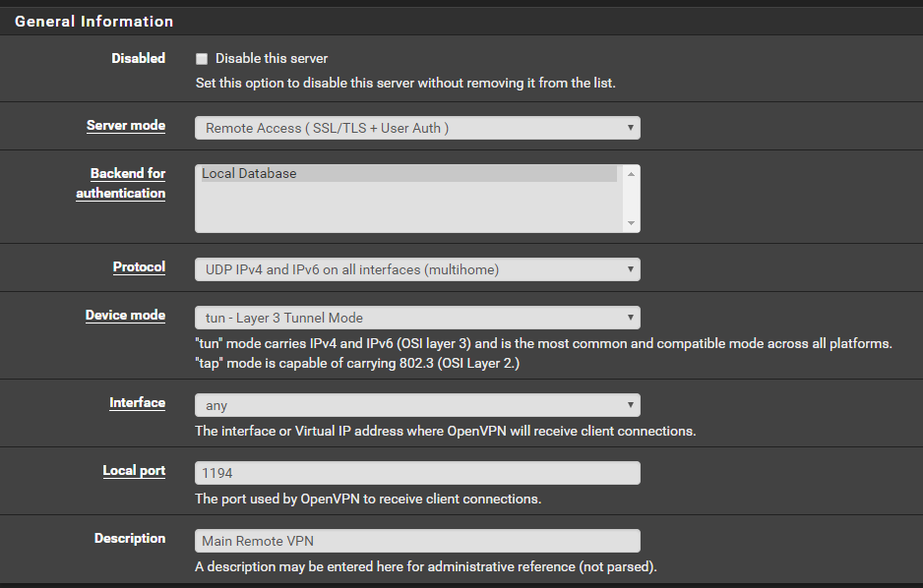Screen dimensions: 923x588
Task: Click the underlined Device mode label
Action: [125, 316]
